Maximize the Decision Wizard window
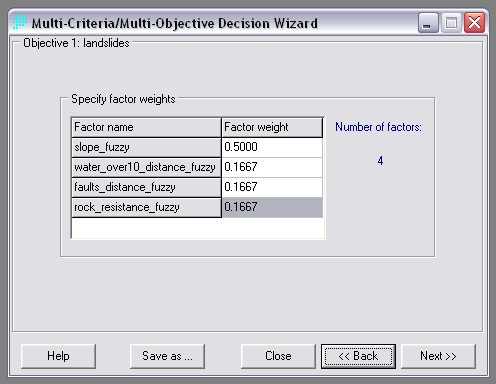The height and width of the screenshot is (384, 496). coord(451,23)
